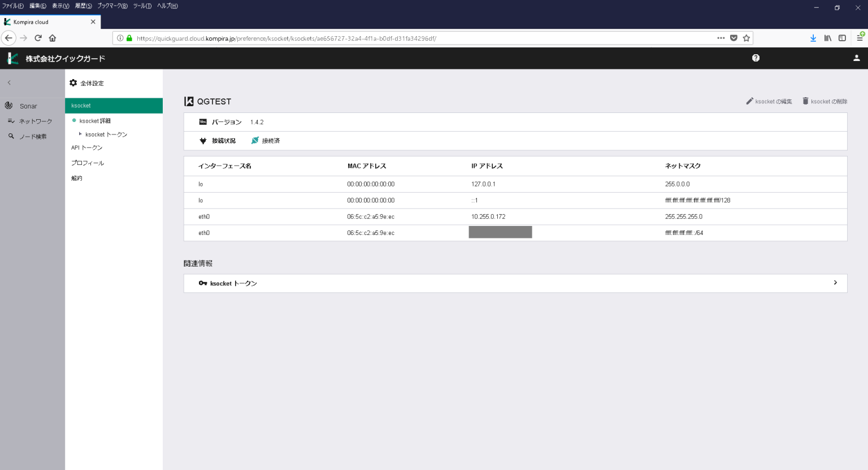Open the browser overflow menu with three dots

pos(721,38)
